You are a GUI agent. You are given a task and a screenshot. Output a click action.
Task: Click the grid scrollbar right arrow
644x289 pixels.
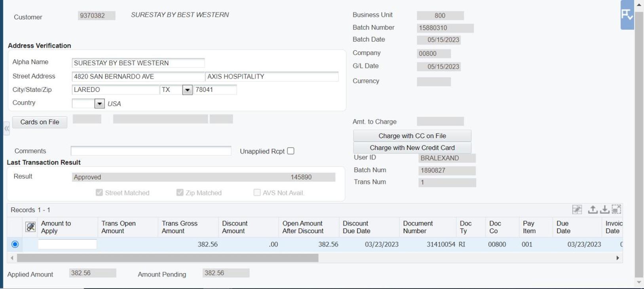(617, 258)
